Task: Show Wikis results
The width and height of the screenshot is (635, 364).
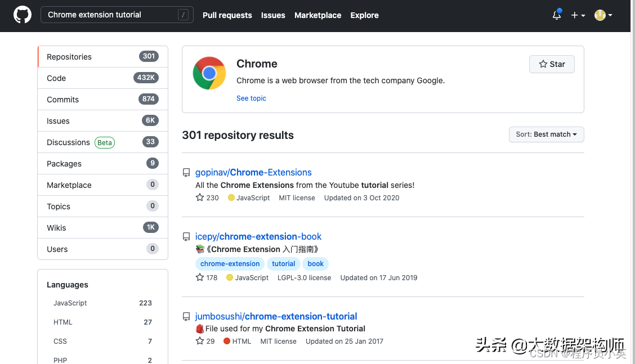Action: coord(103,228)
